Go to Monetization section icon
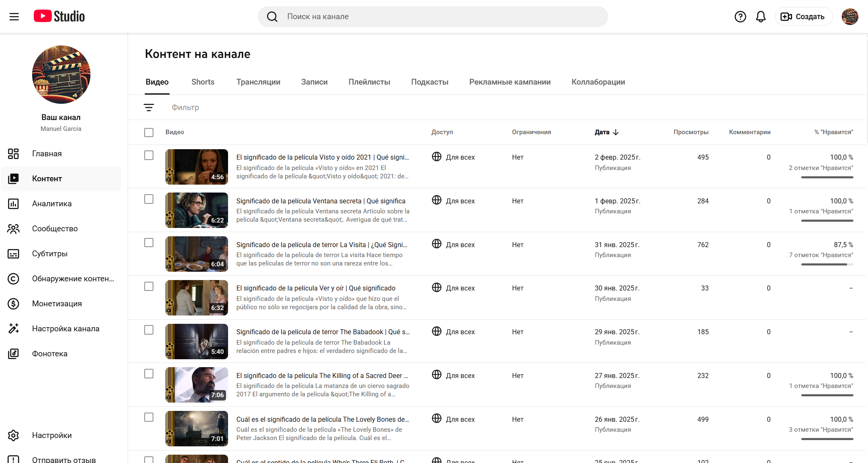Screen dimensions: 868x463 coord(13,304)
